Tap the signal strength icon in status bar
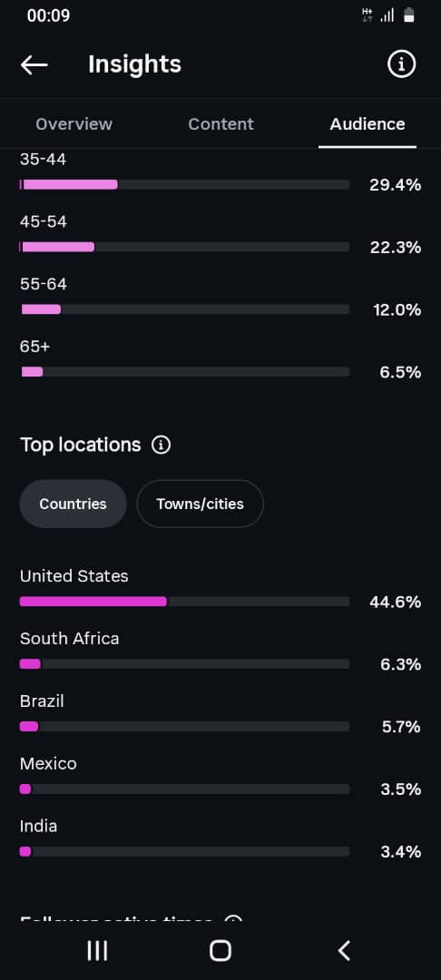Image resolution: width=441 pixels, height=980 pixels. coord(387,15)
